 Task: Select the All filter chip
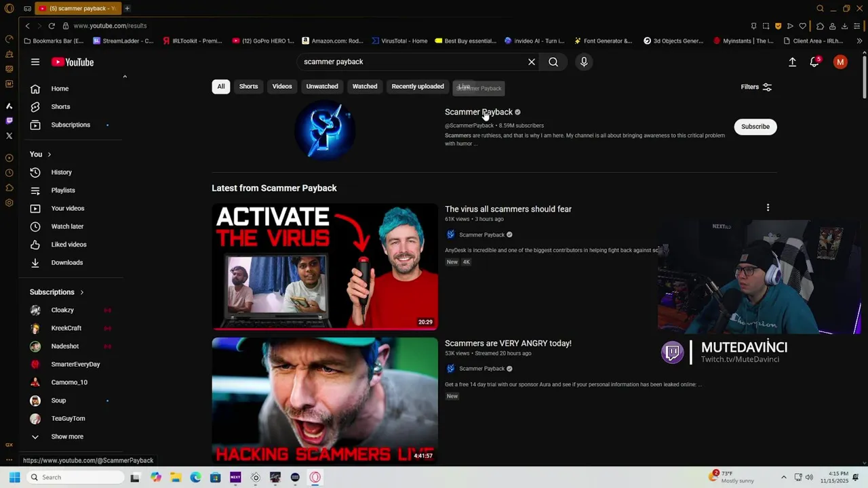coord(220,86)
